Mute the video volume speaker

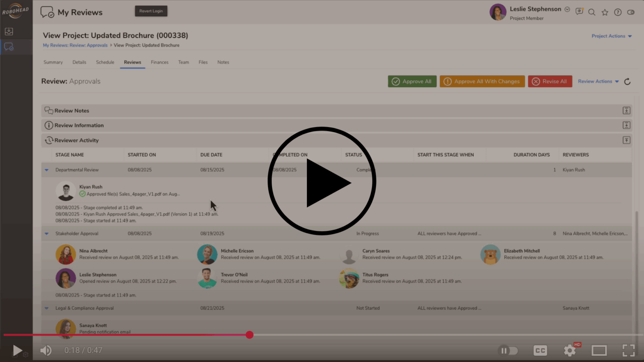(x=46, y=350)
